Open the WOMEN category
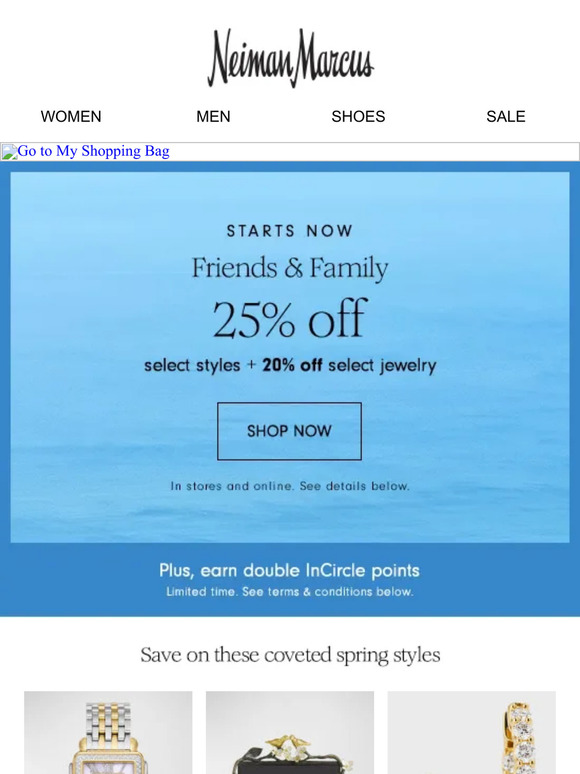This screenshot has width=580, height=774. pyautogui.click(x=71, y=116)
